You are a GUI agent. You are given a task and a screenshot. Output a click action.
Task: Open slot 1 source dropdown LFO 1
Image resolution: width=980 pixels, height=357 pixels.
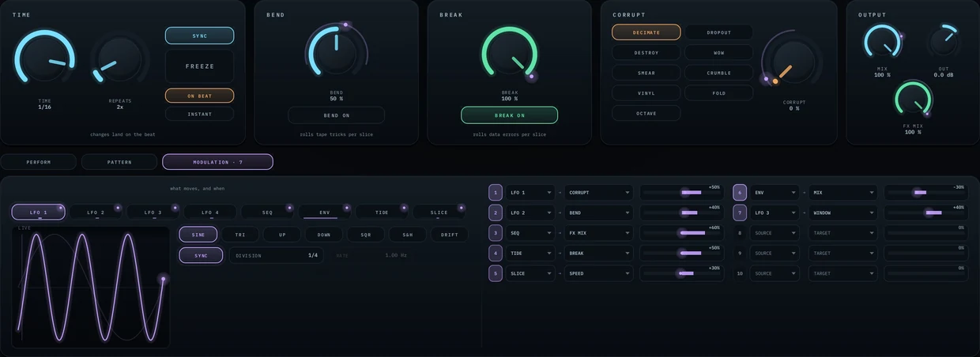tap(530, 192)
